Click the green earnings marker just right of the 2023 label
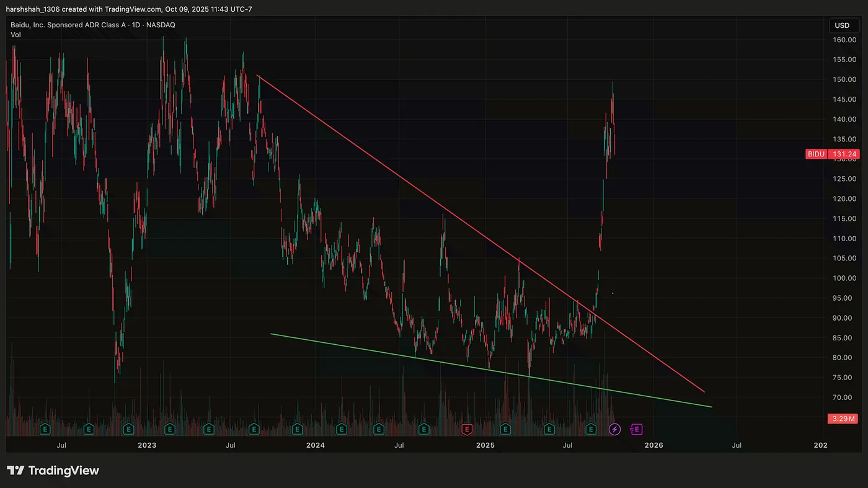Viewport: 868px width, 488px height. pos(170,428)
